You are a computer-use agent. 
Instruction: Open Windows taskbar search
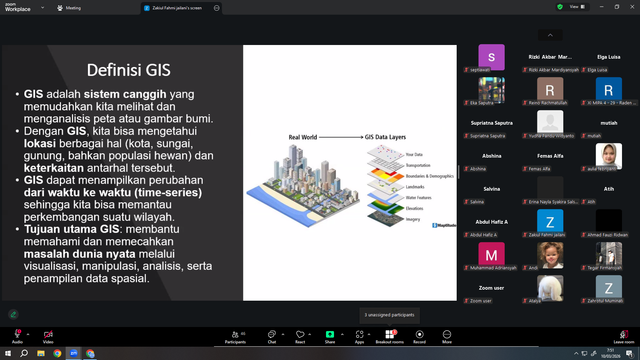(x=24, y=353)
